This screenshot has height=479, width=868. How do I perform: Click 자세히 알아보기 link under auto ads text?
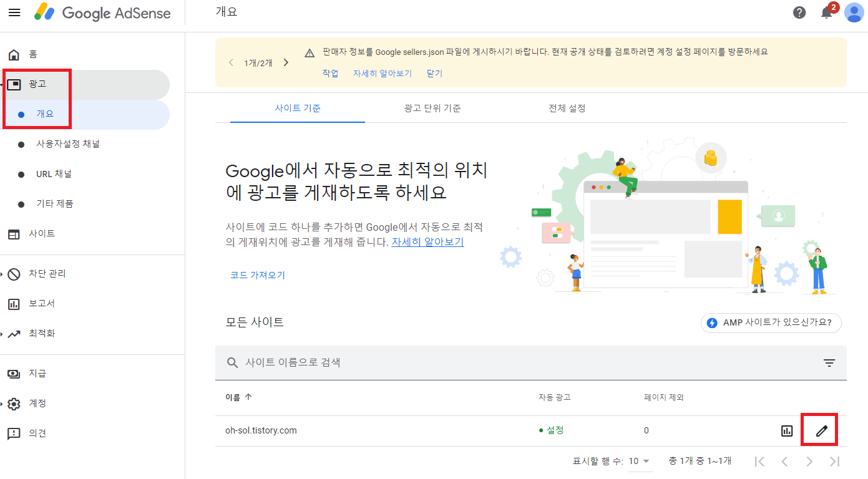pos(427,242)
